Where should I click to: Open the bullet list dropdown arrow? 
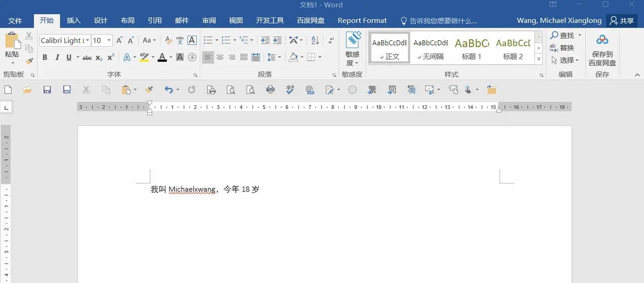point(216,40)
